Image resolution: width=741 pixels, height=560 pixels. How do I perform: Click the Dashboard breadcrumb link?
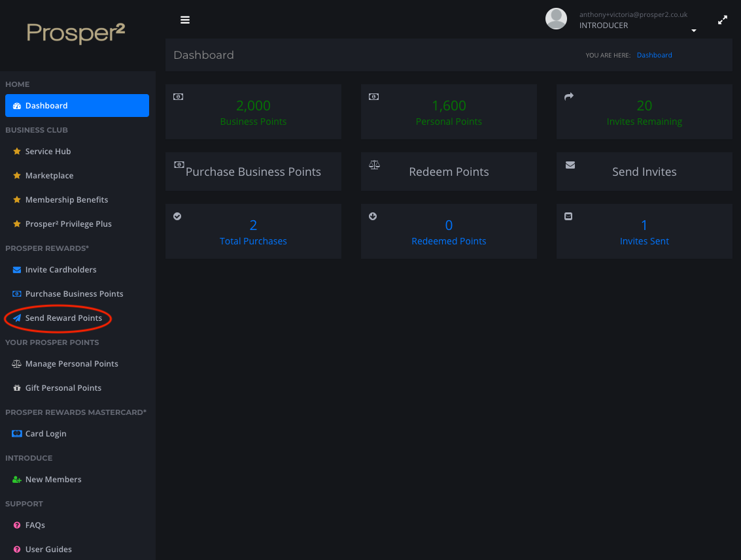pos(654,56)
